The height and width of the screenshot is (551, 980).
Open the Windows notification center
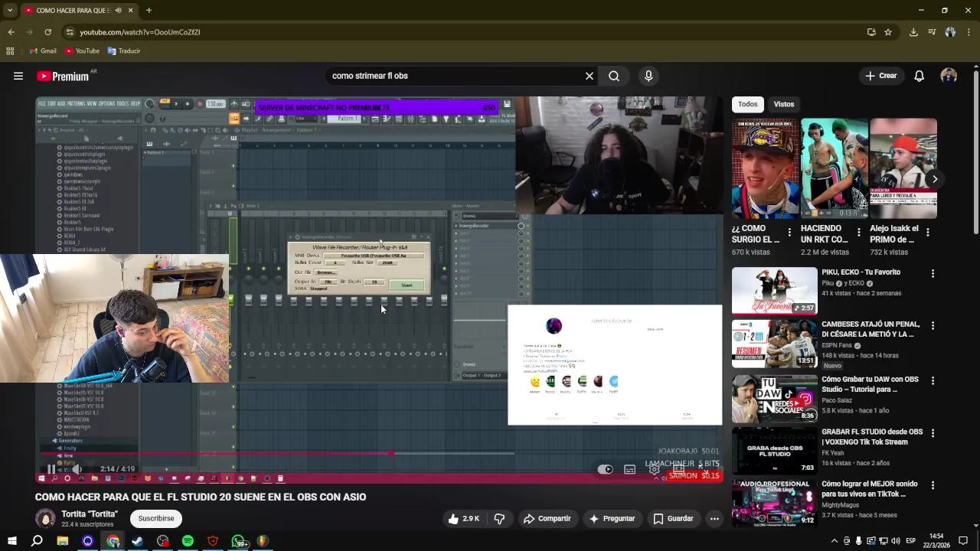(x=963, y=541)
